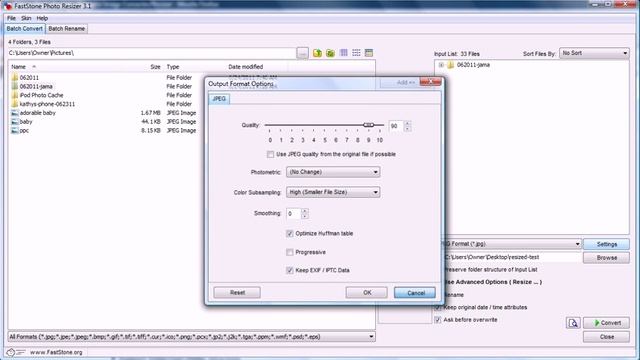Screen dimensions: 640x360
Task: Switch file browser to thumbnails view icon
Action: coord(344,53)
